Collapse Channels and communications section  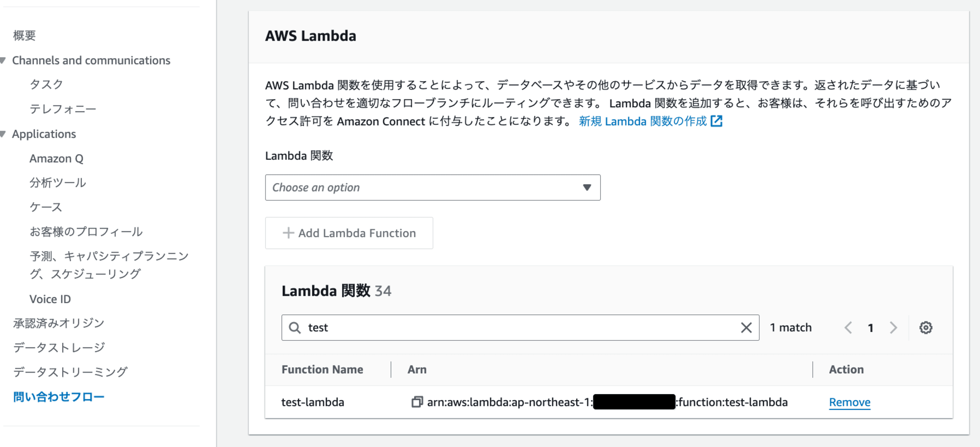pos(3,61)
